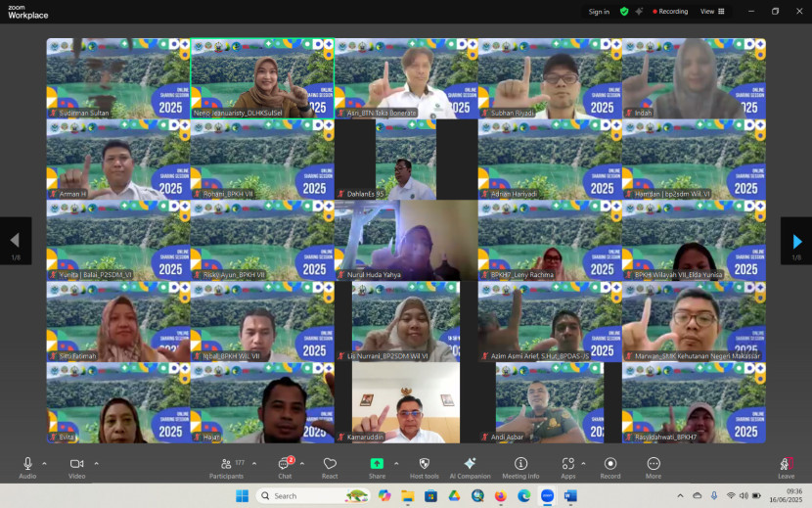Expand share options arrow beside Share
Viewport: 812px width, 508px height.
point(396,463)
